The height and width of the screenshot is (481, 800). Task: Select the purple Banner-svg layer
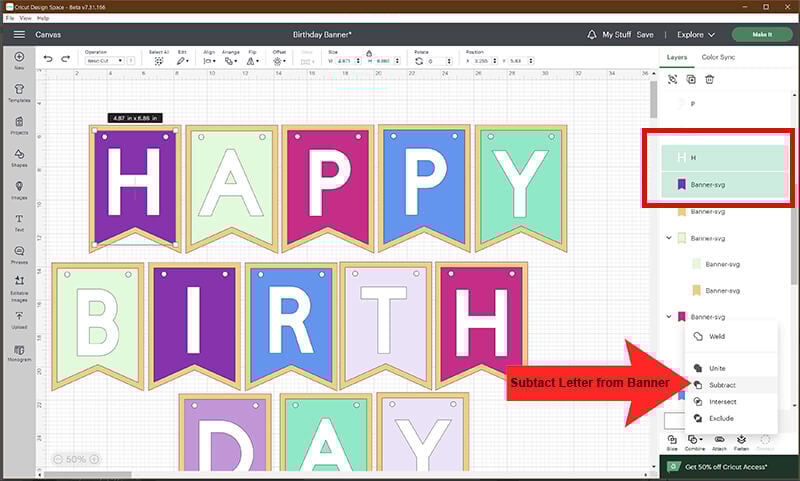pyautogui.click(x=723, y=185)
